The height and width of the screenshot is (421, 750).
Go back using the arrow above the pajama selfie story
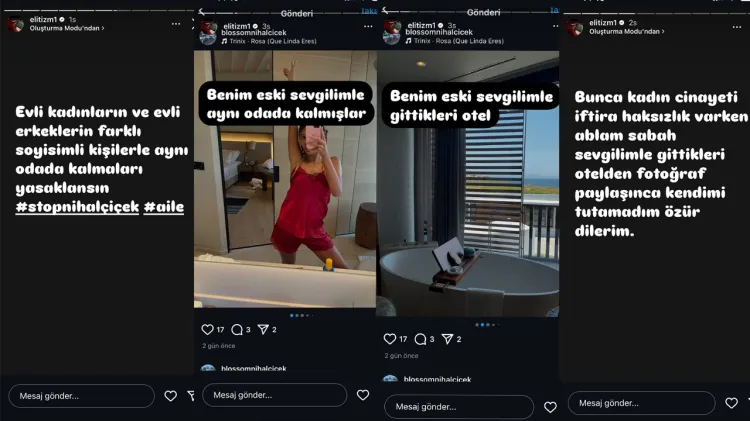(x=202, y=12)
